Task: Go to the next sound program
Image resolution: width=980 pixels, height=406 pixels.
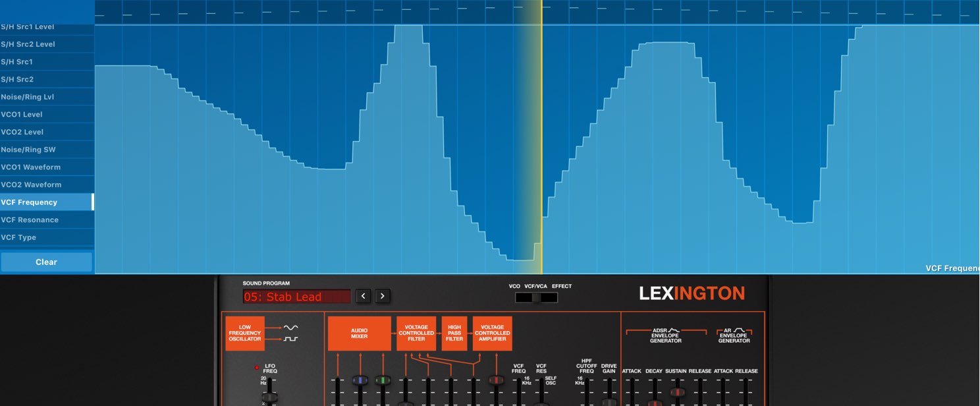Action: [x=383, y=296]
